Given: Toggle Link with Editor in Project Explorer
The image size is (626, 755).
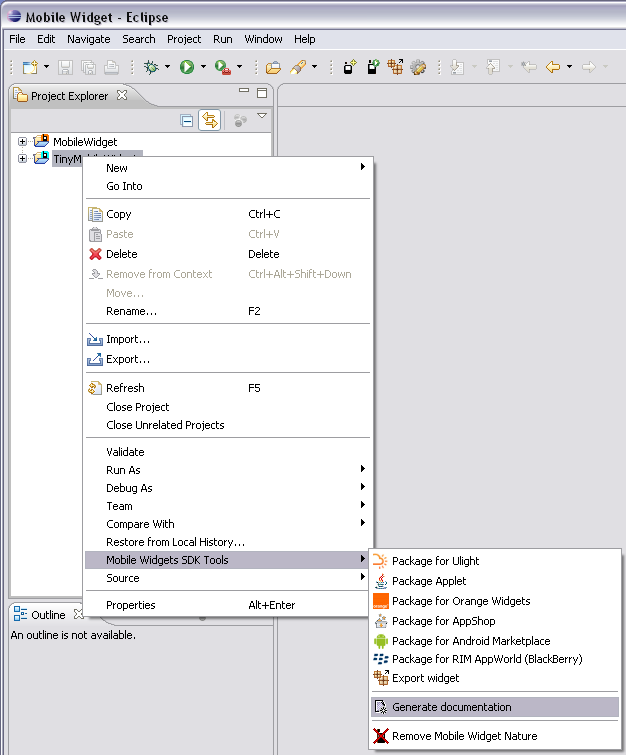Looking at the screenshot, I should [209, 120].
